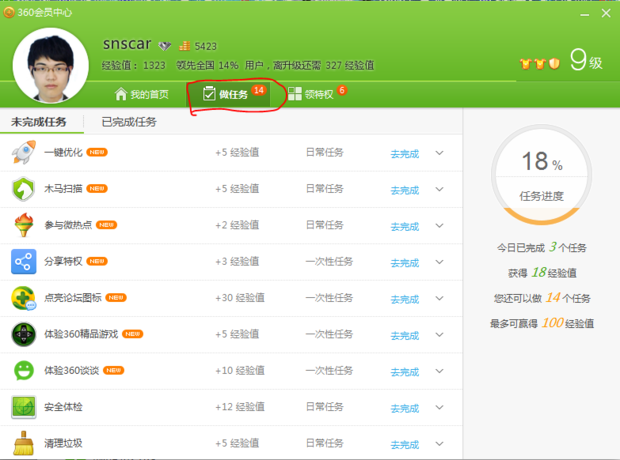Viewport: 620px width, 460px height.
Task: Open the 领特权 tab
Action: (316, 94)
